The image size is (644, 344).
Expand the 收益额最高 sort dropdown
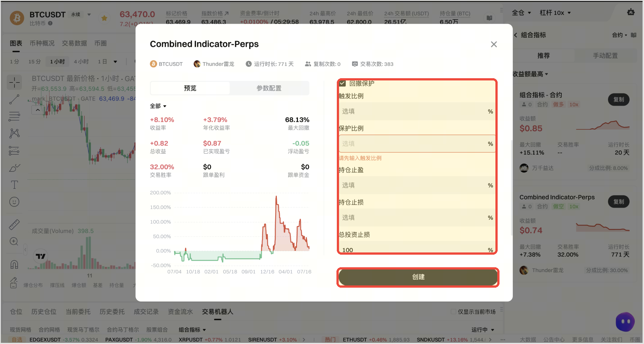[530, 74]
